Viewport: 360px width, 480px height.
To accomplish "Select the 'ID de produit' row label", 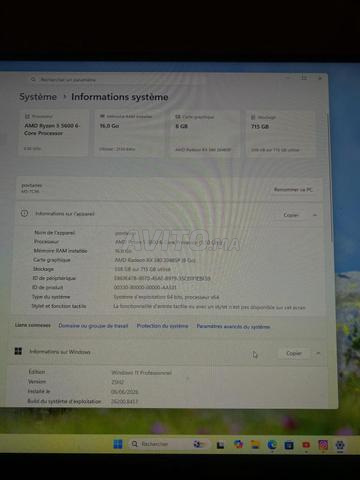I will 47,287.
